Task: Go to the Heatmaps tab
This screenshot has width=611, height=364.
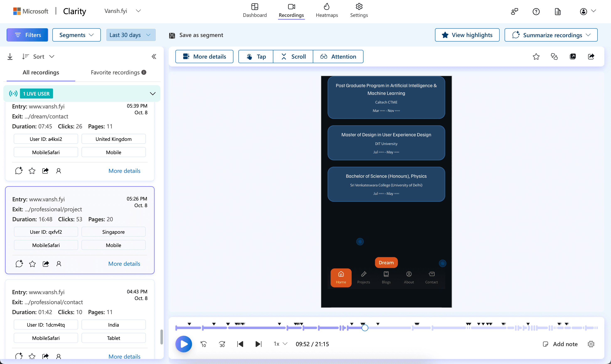Action: (x=327, y=11)
